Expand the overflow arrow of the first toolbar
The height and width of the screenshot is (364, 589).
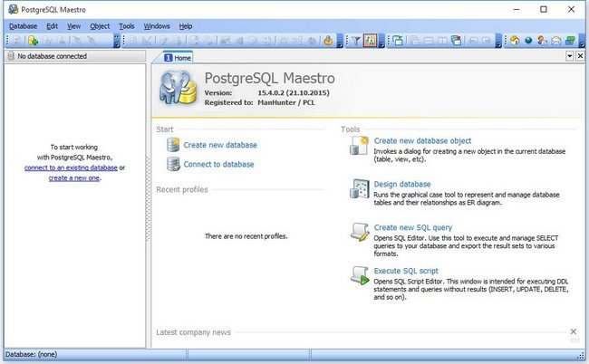point(117,41)
